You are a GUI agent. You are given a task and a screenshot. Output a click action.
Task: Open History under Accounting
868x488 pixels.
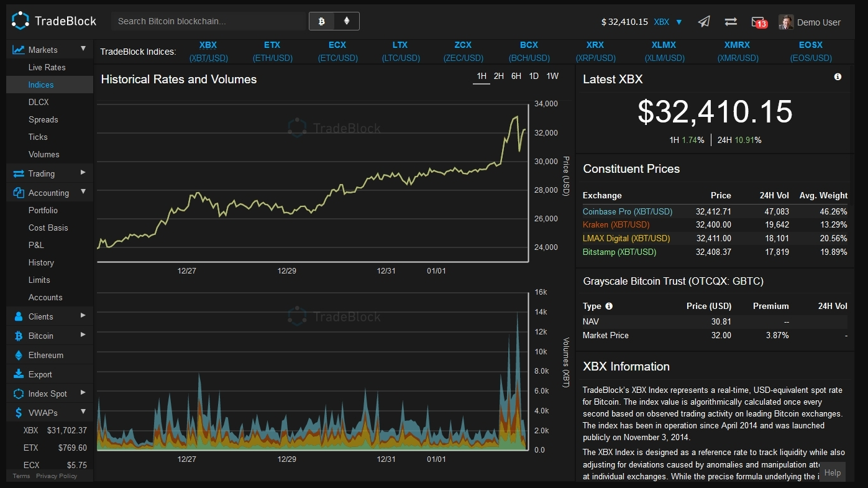click(x=41, y=262)
